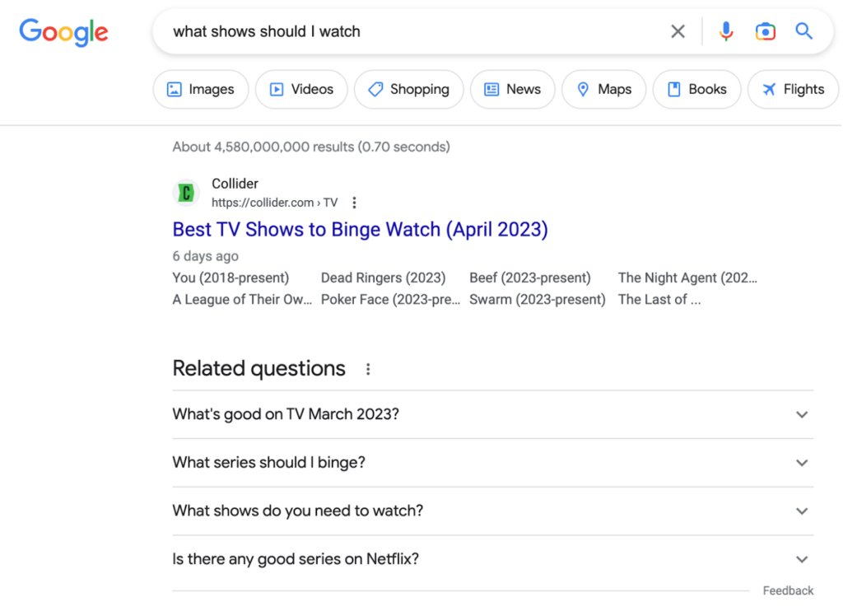Open the three-dot menu beside collider.com URL
The width and height of the screenshot is (843, 616).
click(x=354, y=203)
